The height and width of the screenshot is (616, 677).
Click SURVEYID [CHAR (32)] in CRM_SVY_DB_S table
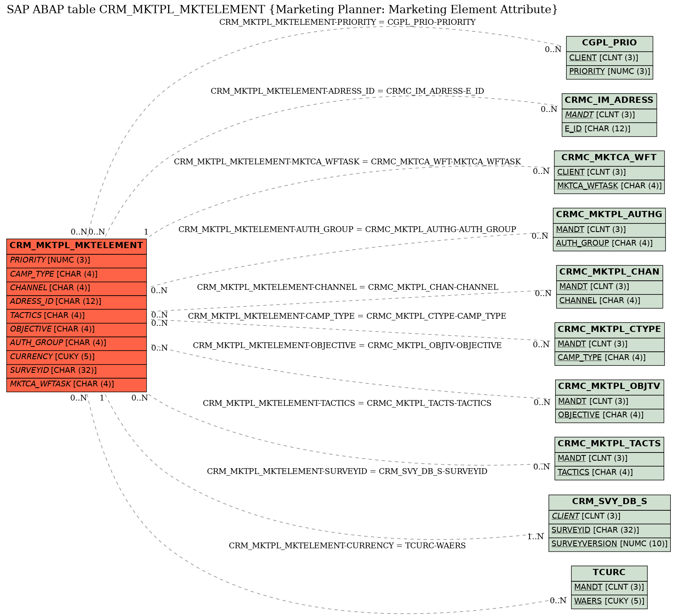609,531
